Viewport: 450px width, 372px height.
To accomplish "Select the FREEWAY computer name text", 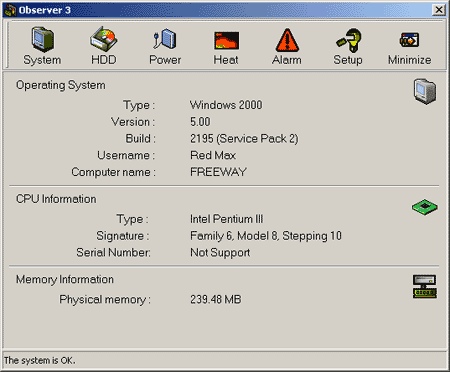I will click(x=218, y=172).
